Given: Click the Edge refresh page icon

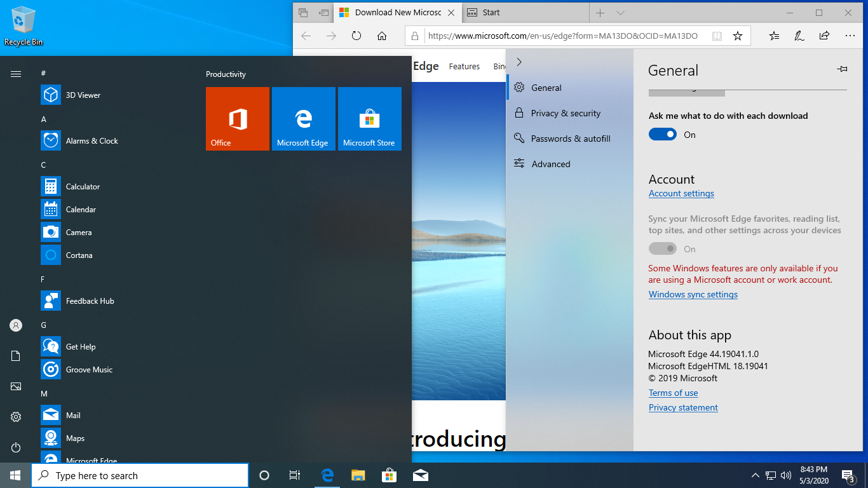Looking at the screenshot, I should 356,36.
